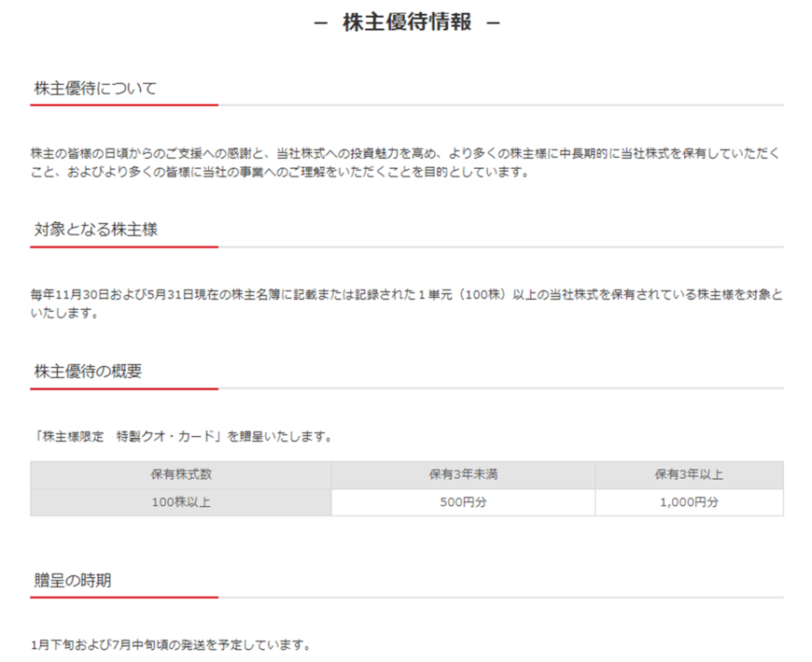Click the 保有3年以上 column header
The height and width of the screenshot is (662, 812).
pyautogui.click(x=689, y=474)
